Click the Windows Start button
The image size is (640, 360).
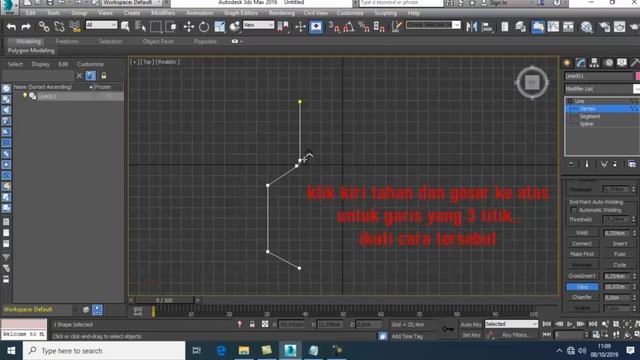[11, 351]
